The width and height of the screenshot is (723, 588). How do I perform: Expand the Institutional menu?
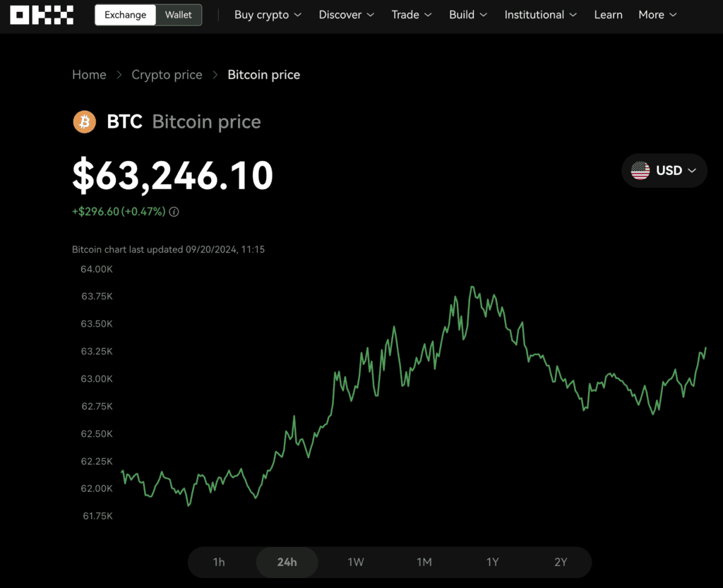tap(540, 15)
